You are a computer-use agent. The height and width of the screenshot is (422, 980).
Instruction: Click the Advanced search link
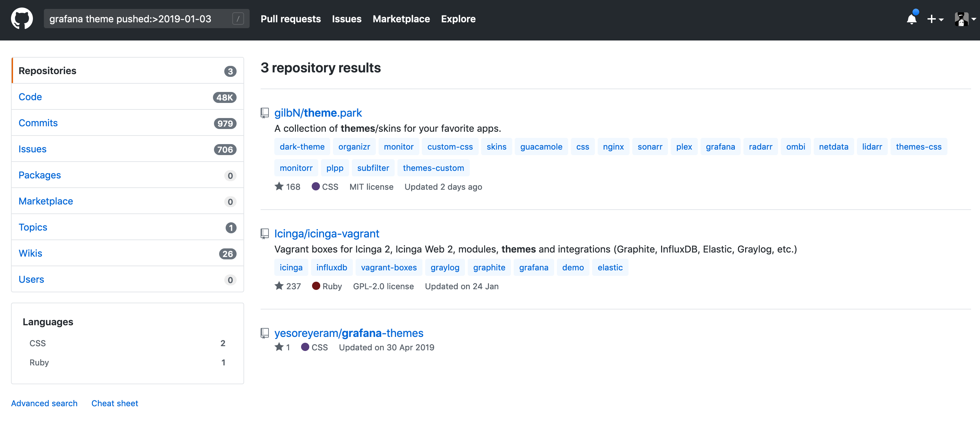[x=44, y=403]
